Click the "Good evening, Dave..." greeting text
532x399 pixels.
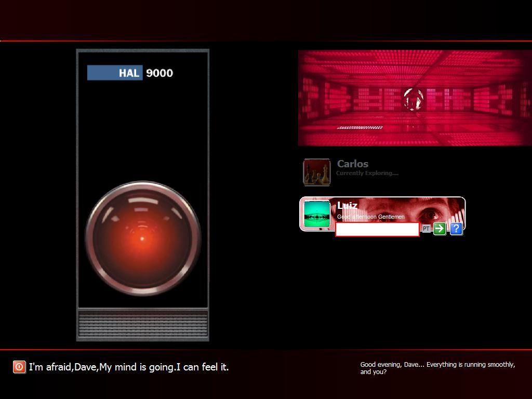coord(437,368)
